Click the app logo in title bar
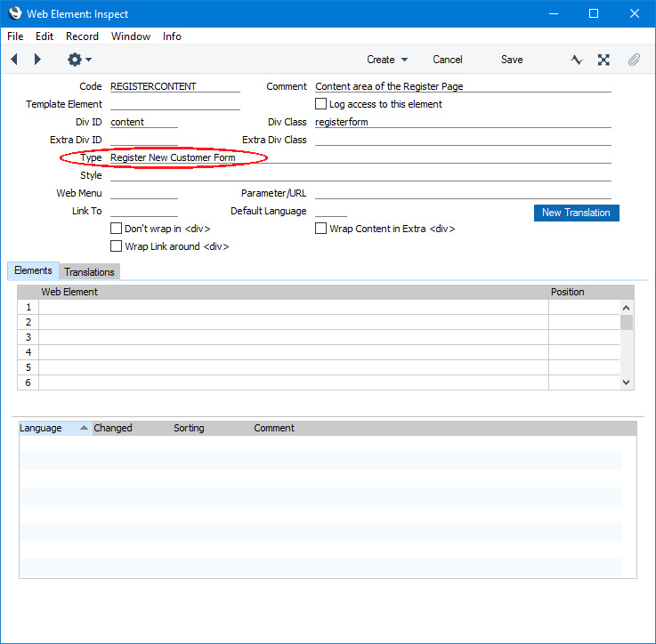The width and height of the screenshot is (656, 644). click(15, 13)
